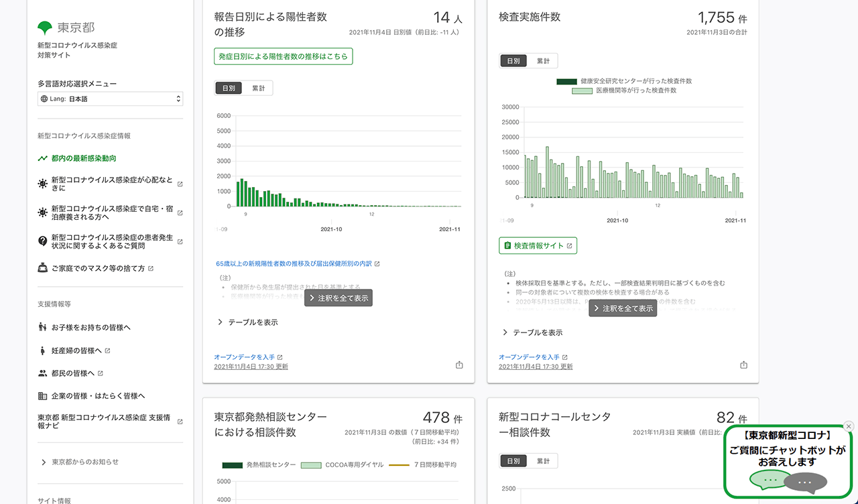Open 企業の皆様・はたらく皆様へ menu item
Image resolution: width=858 pixels, height=504 pixels.
click(98, 396)
